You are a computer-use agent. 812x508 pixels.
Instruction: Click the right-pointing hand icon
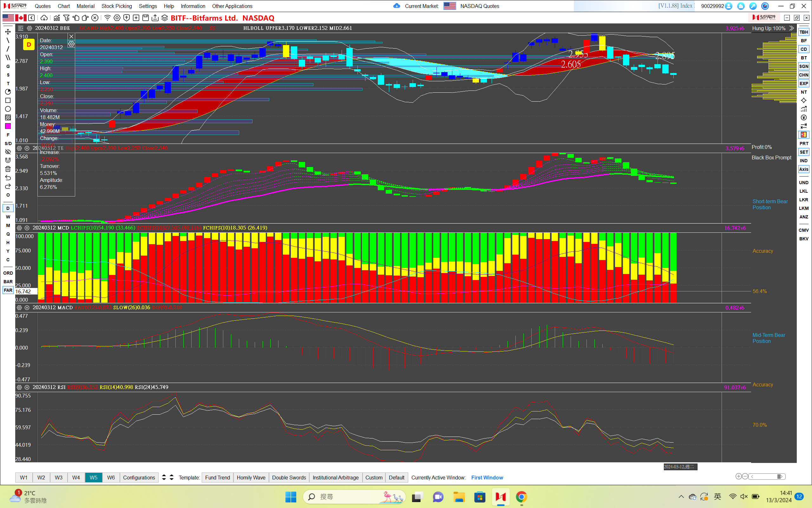pos(85,18)
